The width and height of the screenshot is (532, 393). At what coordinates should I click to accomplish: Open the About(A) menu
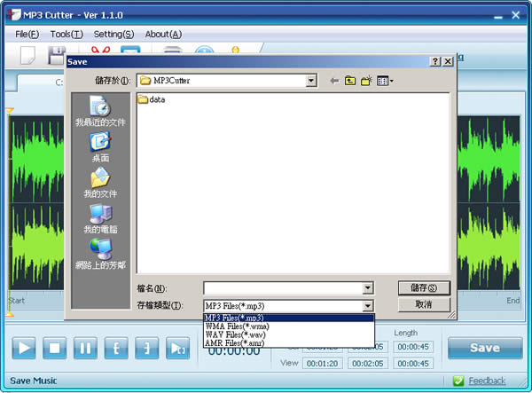click(x=163, y=35)
